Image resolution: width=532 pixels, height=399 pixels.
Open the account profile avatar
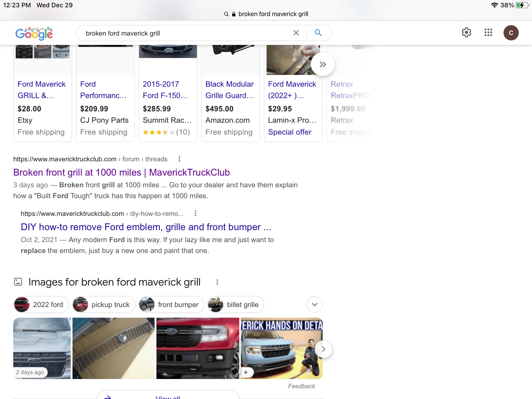511,33
